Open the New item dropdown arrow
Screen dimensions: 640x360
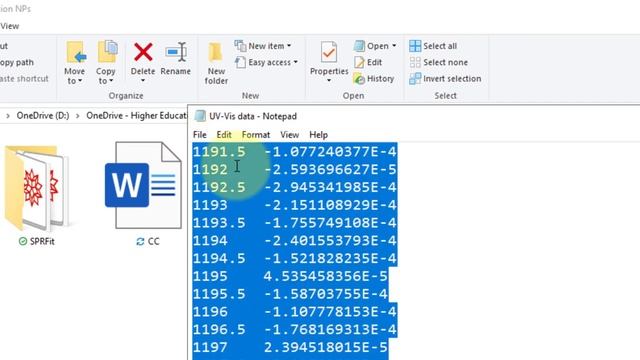click(289, 46)
